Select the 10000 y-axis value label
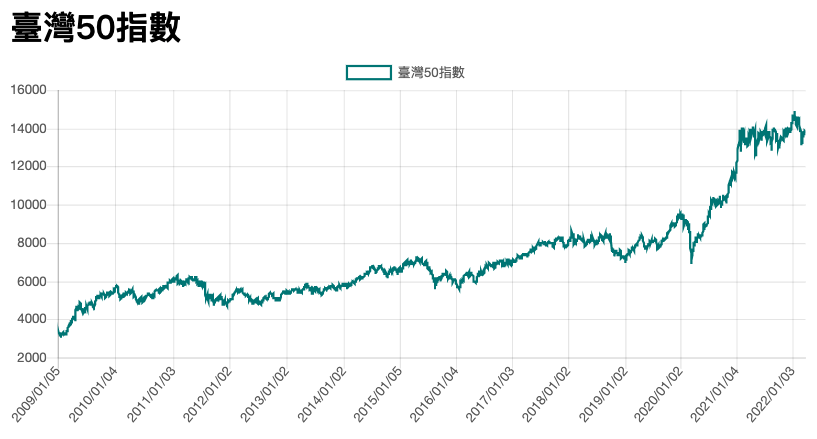This screenshot has height=439, width=817. click(28, 205)
